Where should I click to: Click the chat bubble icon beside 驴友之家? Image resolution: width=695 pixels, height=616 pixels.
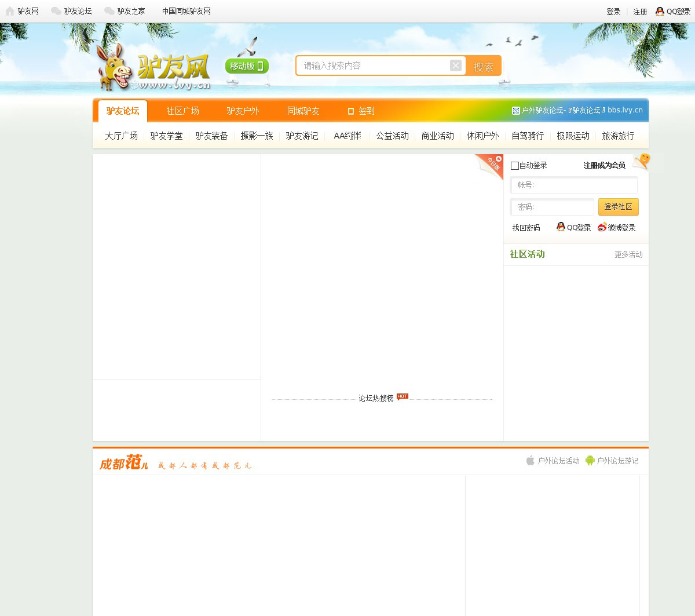point(109,11)
